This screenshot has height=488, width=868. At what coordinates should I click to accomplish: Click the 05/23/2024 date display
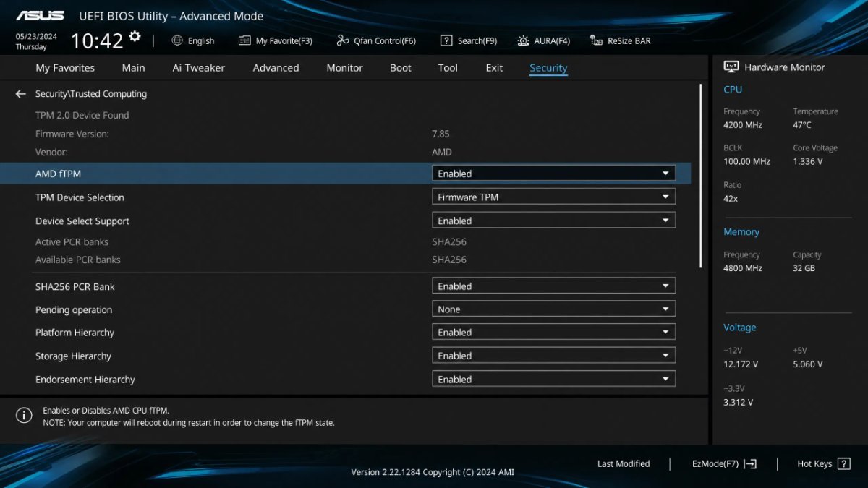tap(36, 35)
